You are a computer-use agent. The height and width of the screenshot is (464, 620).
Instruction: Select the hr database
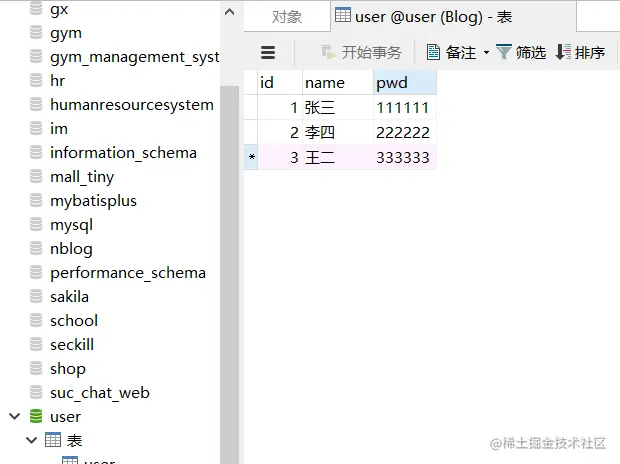pyautogui.click(x=57, y=81)
